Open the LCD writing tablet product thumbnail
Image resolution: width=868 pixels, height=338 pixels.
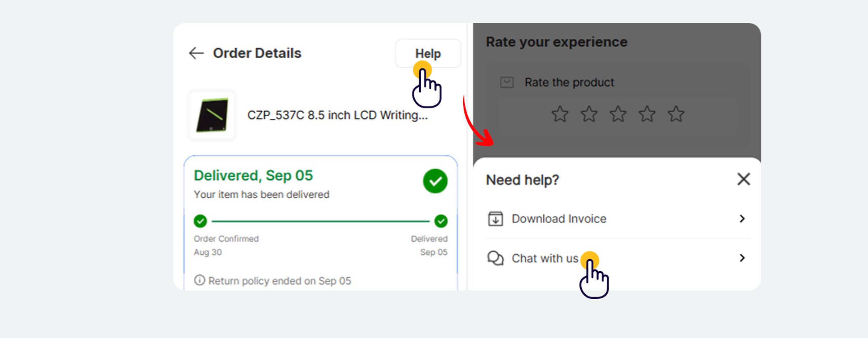coord(212,115)
